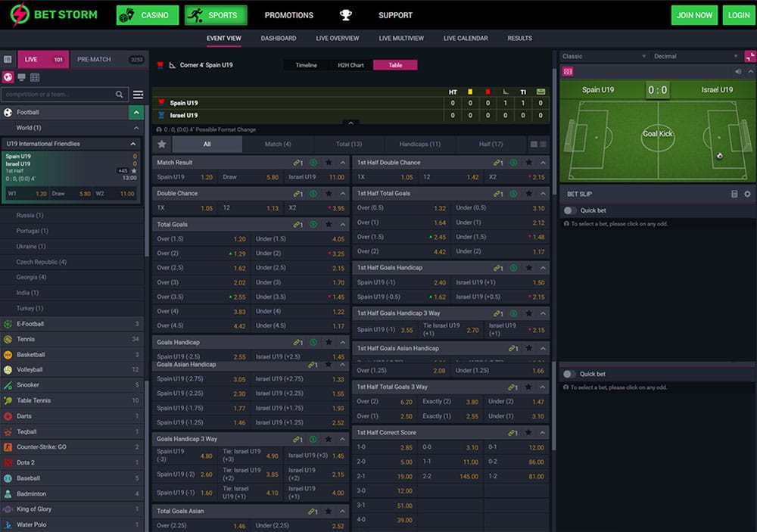Click the Water Polo icon

pyautogui.click(x=8, y=524)
